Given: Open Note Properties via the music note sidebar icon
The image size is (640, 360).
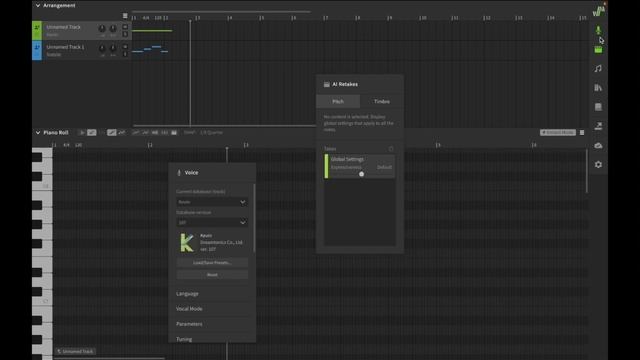Looking at the screenshot, I should pyautogui.click(x=598, y=69).
